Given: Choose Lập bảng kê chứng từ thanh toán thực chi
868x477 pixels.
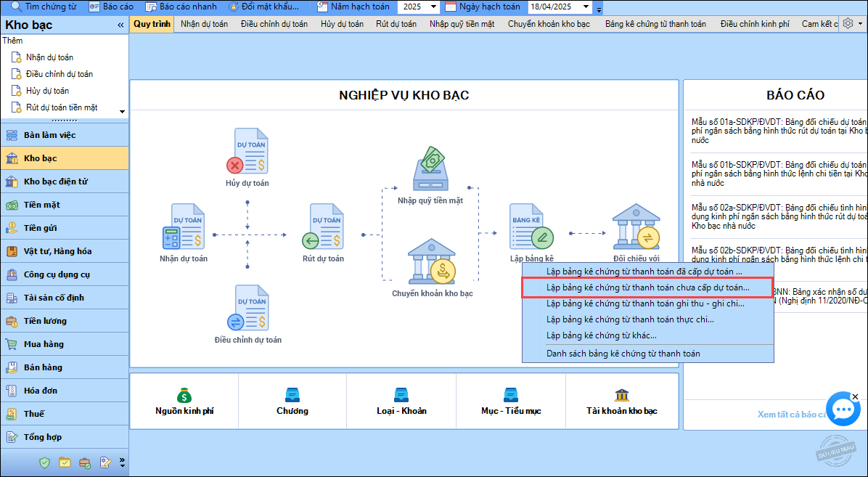Looking at the screenshot, I should [x=647, y=319].
